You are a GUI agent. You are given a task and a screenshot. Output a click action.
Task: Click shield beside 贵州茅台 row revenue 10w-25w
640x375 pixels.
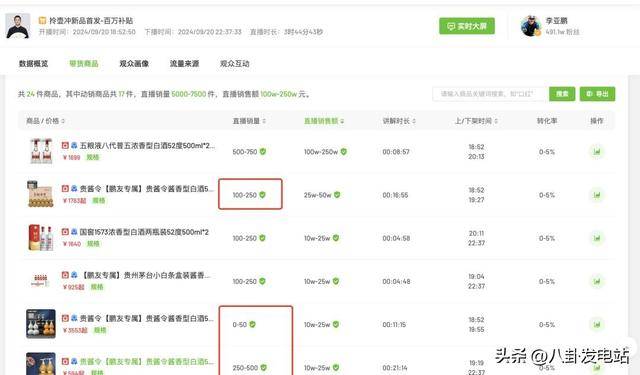coord(336,281)
